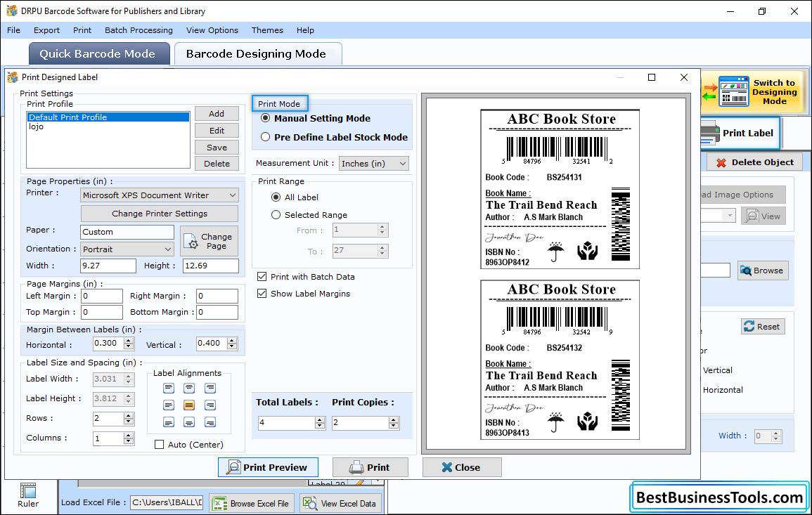Click the page Height field
The height and width of the screenshot is (515, 812).
click(x=211, y=266)
